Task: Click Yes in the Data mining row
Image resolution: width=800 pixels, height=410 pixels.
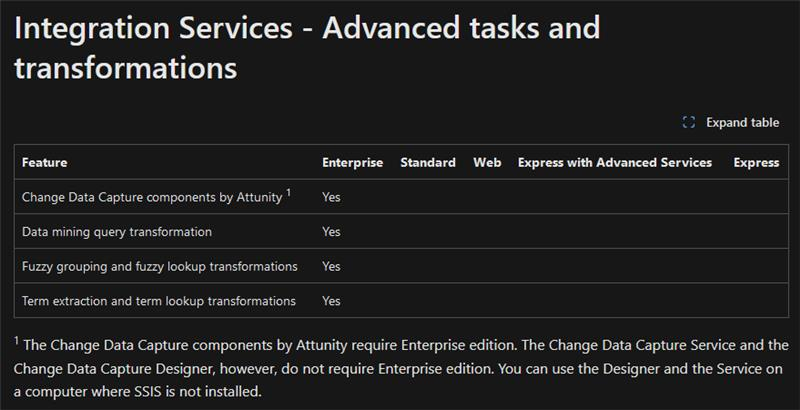Action: tap(331, 232)
